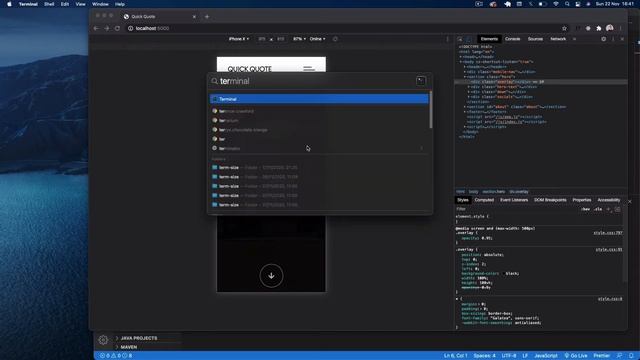
Task: Open DevTools customize menu
Action: coord(613,39)
